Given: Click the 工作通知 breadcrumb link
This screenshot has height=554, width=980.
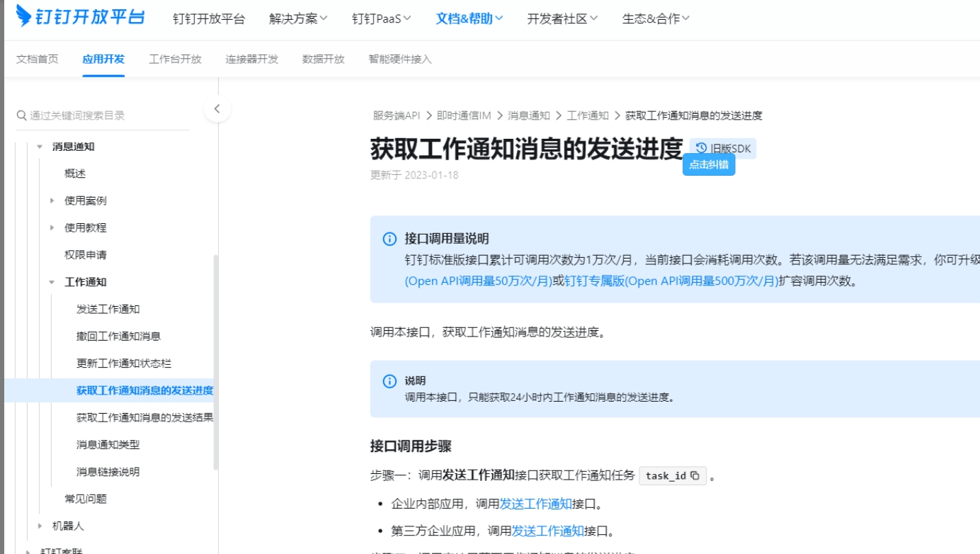Looking at the screenshot, I should [x=588, y=115].
